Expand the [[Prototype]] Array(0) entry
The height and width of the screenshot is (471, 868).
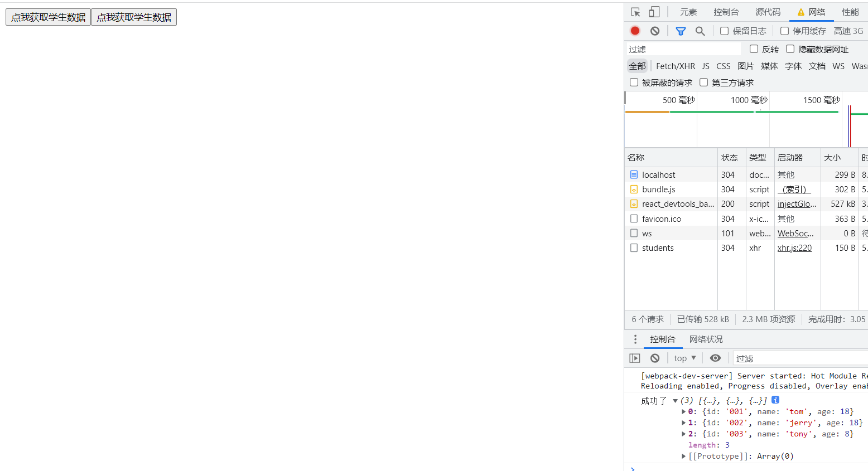(683, 457)
